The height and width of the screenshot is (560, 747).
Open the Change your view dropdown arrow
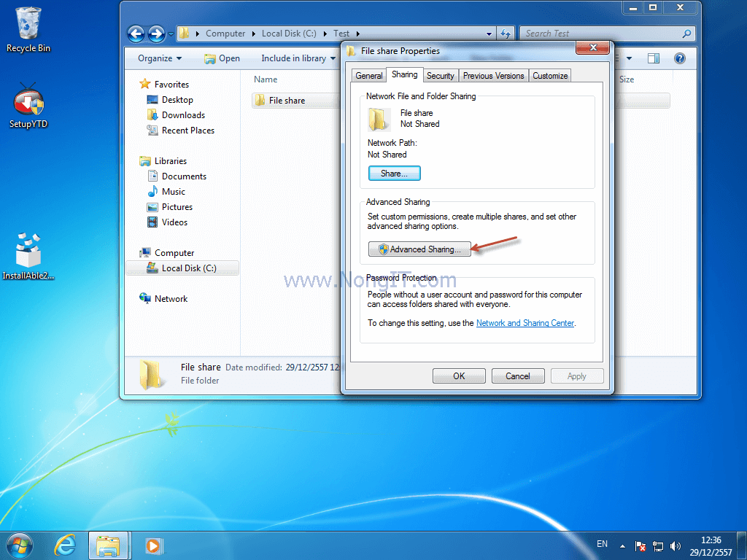629,58
